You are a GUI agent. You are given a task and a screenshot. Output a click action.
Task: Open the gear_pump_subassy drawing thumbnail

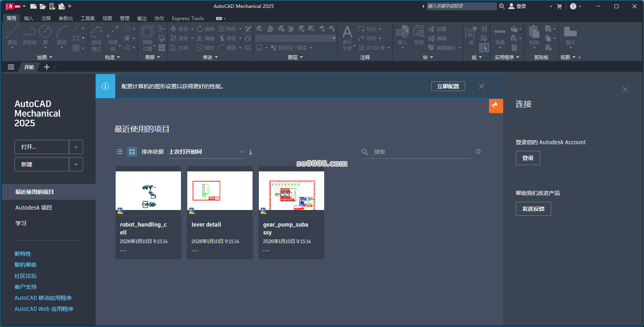coord(292,191)
